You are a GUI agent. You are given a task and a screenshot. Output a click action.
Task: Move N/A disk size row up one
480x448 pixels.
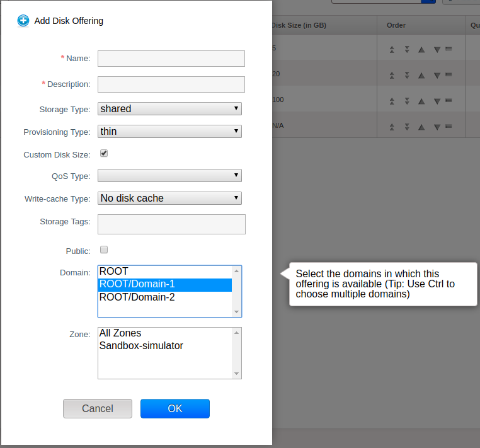click(x=421, y=127)
